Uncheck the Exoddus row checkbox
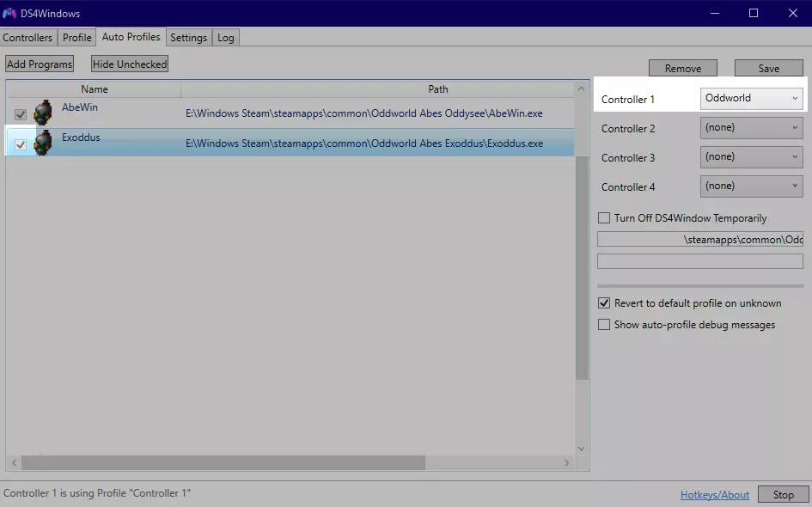This screenshot has width=812, height=507. pyautogui.click(x=21, y=144)
